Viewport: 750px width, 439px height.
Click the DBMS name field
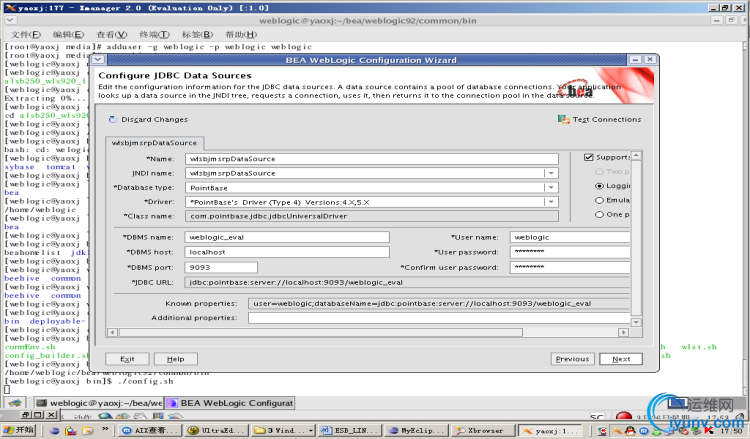(287, 237)
